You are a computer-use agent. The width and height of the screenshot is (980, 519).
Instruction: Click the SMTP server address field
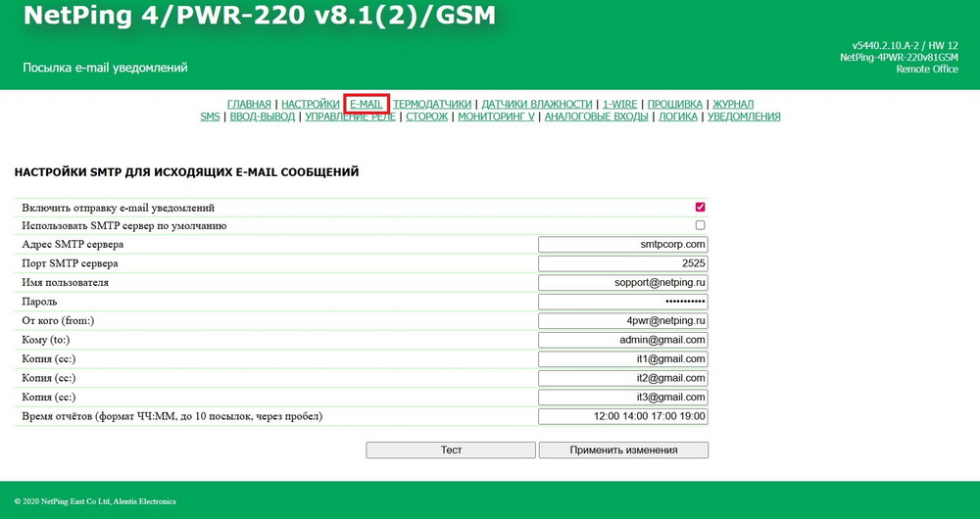coord(623,245)
